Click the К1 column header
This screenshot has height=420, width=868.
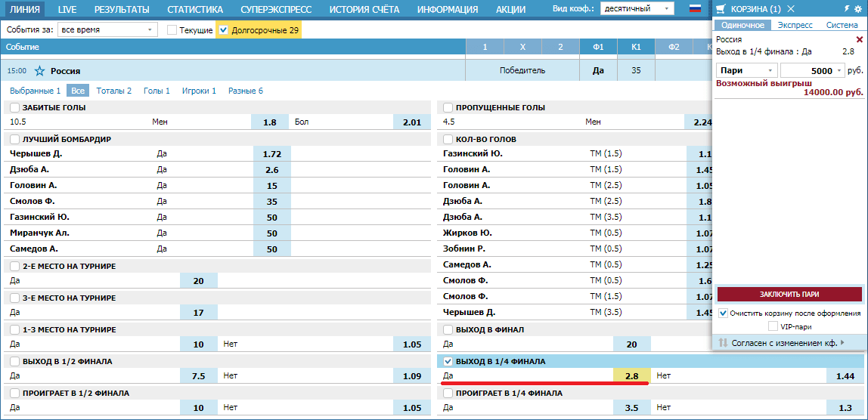click(636, 48)
